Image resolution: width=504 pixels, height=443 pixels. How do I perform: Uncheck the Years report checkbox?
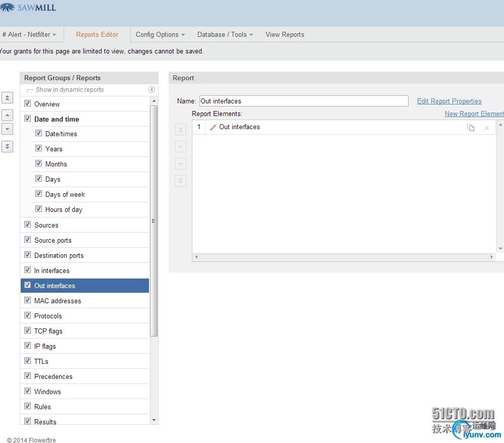38,148
